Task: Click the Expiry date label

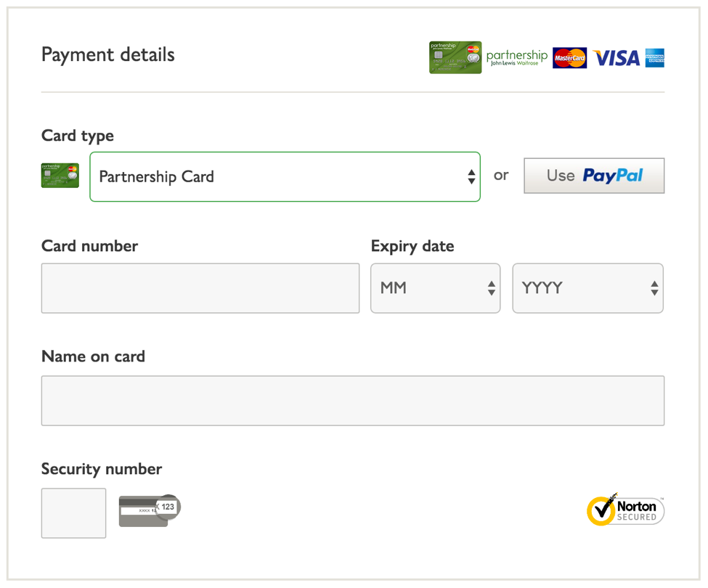Action: coord(412,246)
